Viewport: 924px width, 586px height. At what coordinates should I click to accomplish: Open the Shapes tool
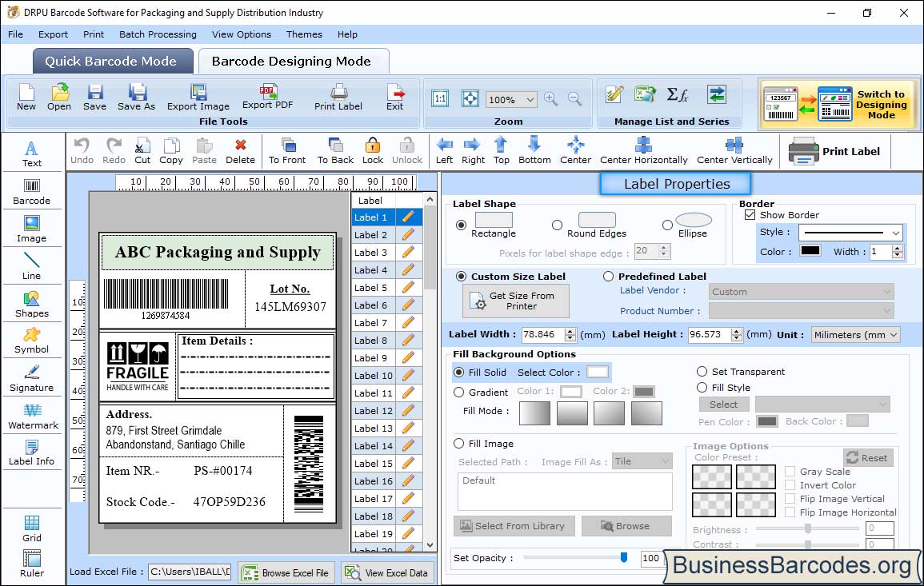(x=32, y=305)
